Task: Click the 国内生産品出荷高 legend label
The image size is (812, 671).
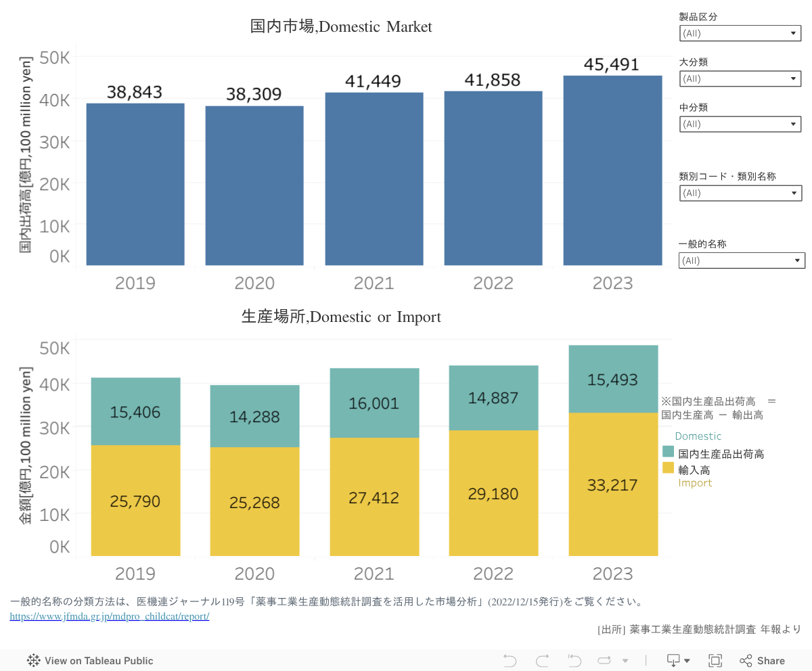Action: [721, 453]
